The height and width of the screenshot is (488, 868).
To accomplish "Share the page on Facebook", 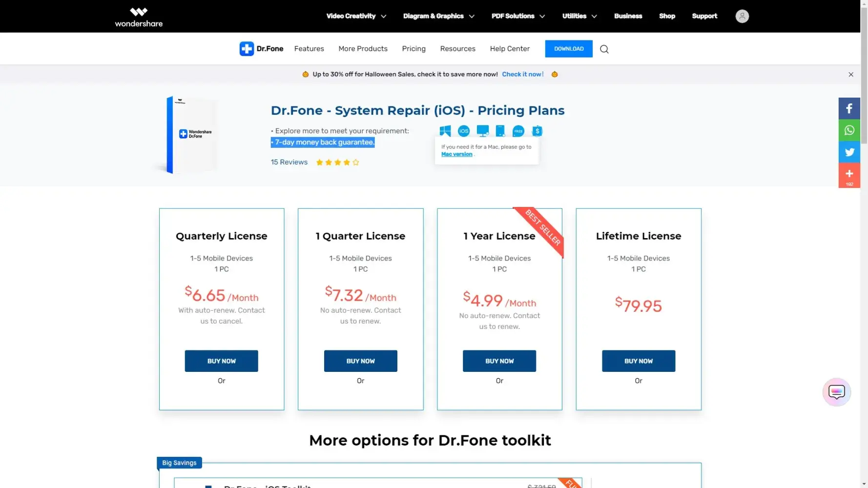I will pos(849,108).
